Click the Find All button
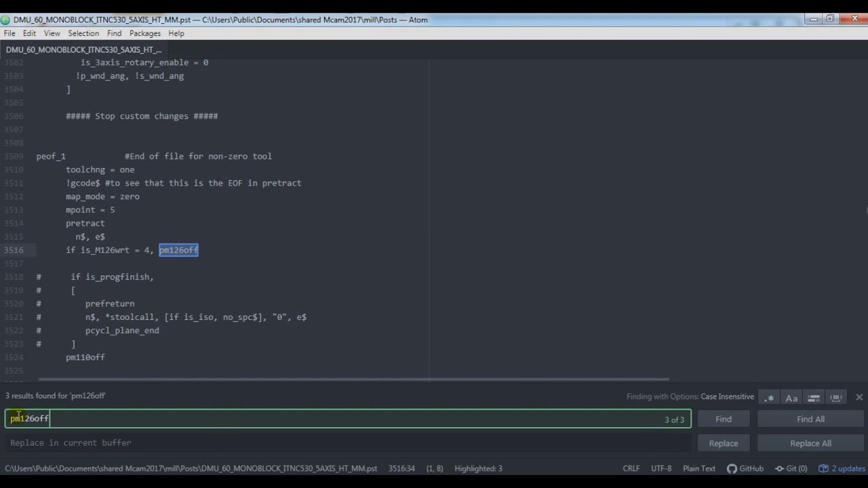This screenshot has height=488, width=868. [x=810, y=419]
